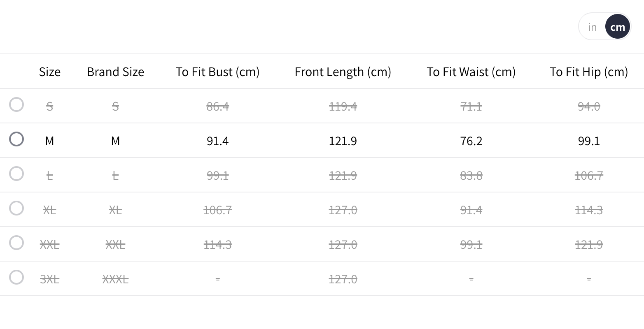Switch units to inches

(592, 27)
